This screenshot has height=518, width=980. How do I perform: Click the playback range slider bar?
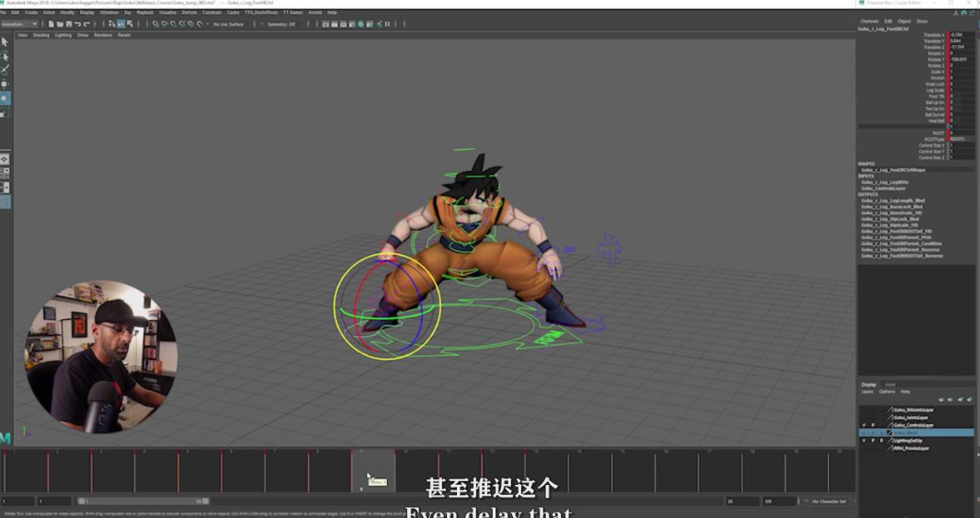143,501
